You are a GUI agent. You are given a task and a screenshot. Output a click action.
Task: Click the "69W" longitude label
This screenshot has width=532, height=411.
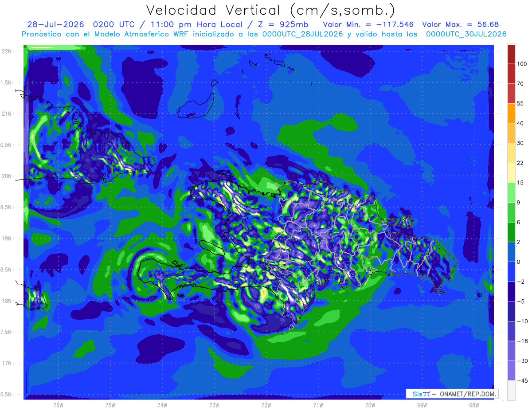[x=422, y=405]
